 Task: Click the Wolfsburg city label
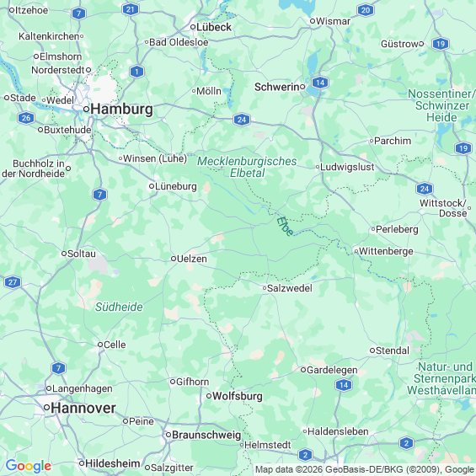click(238, 396)
